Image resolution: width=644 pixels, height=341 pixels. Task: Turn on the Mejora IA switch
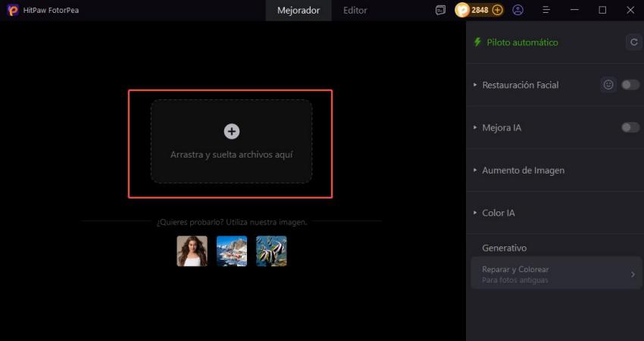630,127
